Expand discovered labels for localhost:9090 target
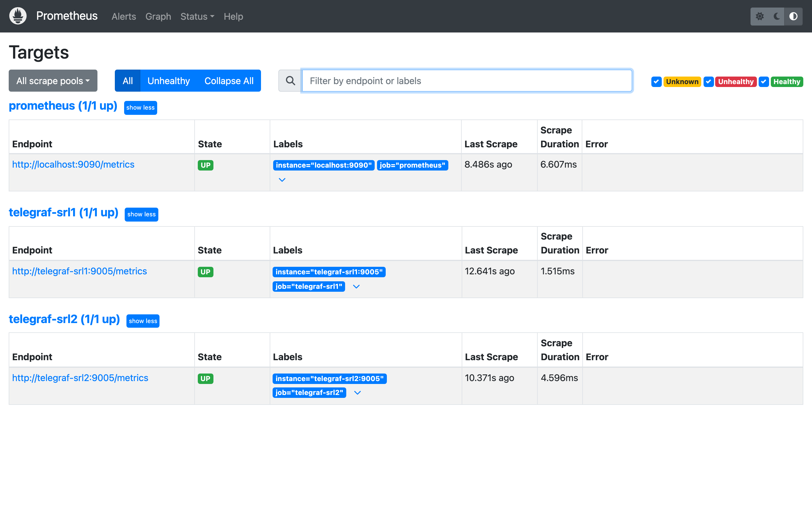This screenshot has height=522, width=812. tap(282, 180)
